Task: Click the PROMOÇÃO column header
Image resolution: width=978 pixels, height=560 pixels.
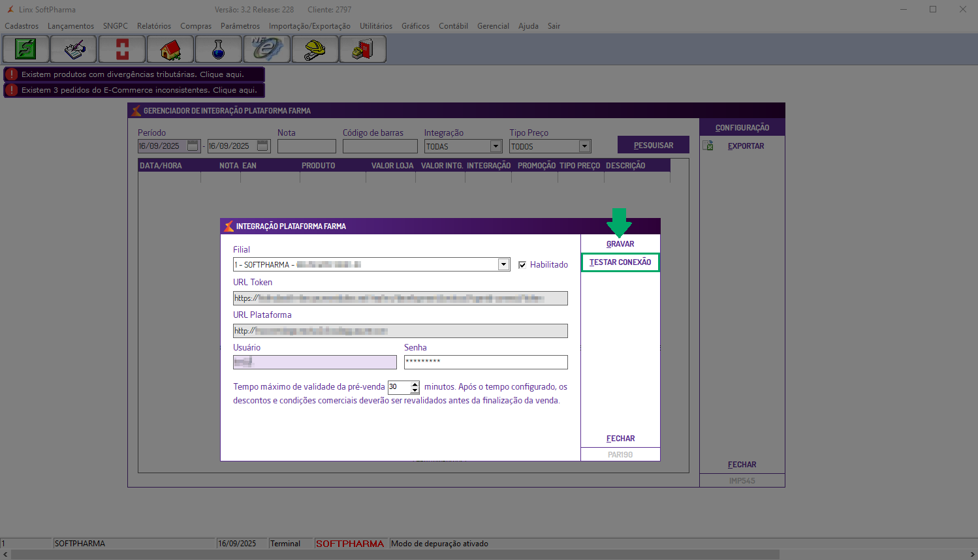Action: (x=535, y=166)
